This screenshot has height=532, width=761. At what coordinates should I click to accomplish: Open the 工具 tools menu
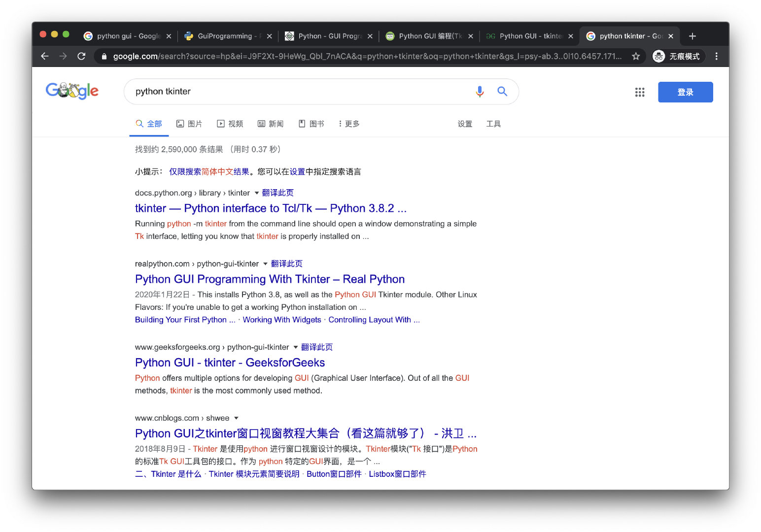point(493,124)
